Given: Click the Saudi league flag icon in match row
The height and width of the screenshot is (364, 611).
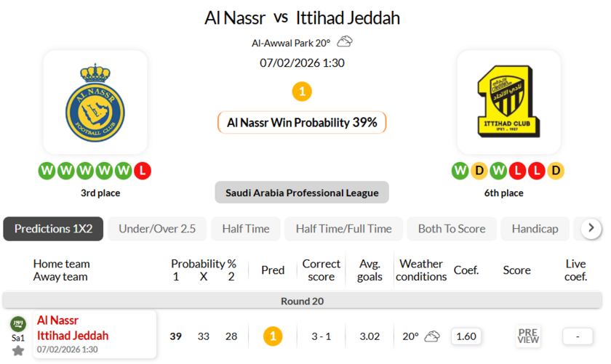Looking at the screenshot, I should (x=17, y=324).
